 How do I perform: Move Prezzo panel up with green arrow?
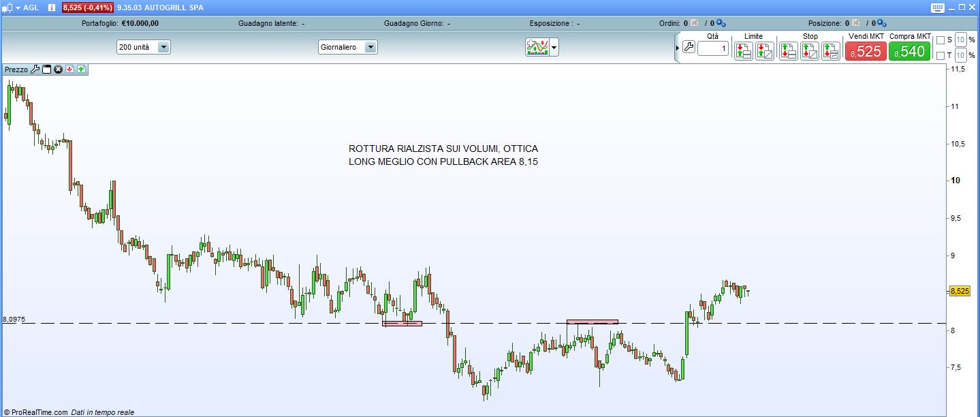point(81,69)
